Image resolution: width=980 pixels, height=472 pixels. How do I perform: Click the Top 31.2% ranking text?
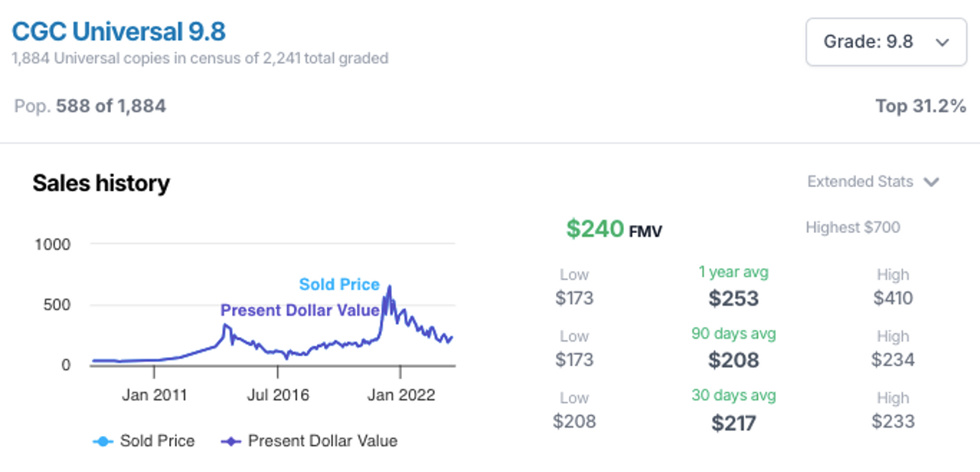point(921,107)
